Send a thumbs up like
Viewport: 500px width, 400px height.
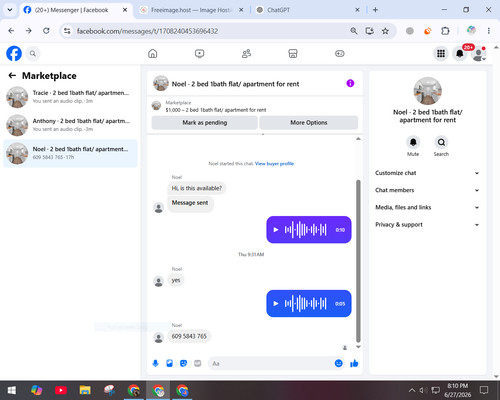(x=354, y=363)
